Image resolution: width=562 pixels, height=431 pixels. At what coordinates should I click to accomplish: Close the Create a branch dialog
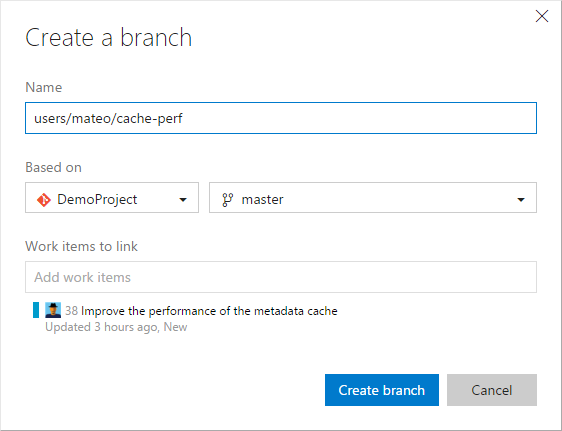click(x=542, y=16)
